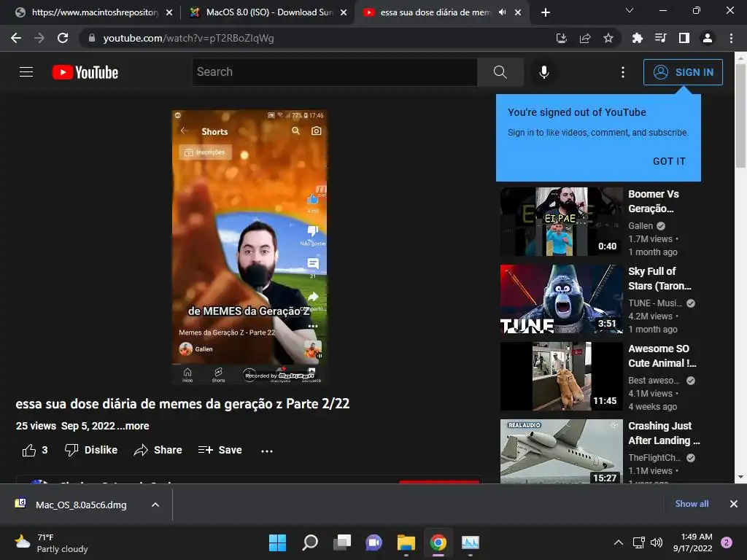The width and height of the screenshot is (747, 560).
Task: Open the Sky Full of Stars video thumbnail
Action: click(x=561, y=299)
